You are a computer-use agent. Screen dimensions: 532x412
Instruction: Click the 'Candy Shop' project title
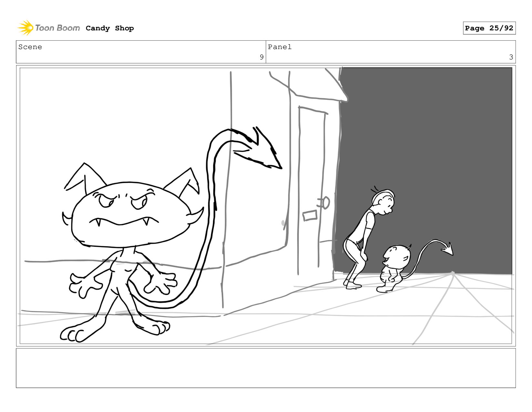click(x=110, y=28)
